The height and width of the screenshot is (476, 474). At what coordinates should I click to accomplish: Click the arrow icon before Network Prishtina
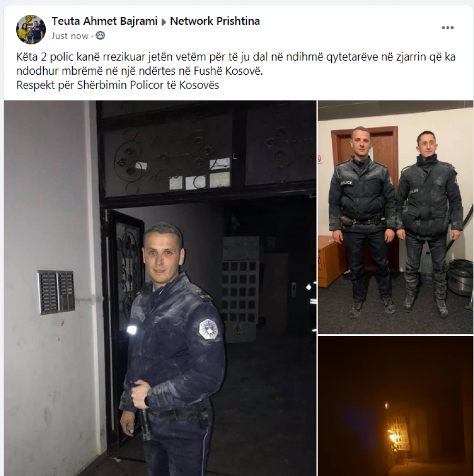point(164,22)
